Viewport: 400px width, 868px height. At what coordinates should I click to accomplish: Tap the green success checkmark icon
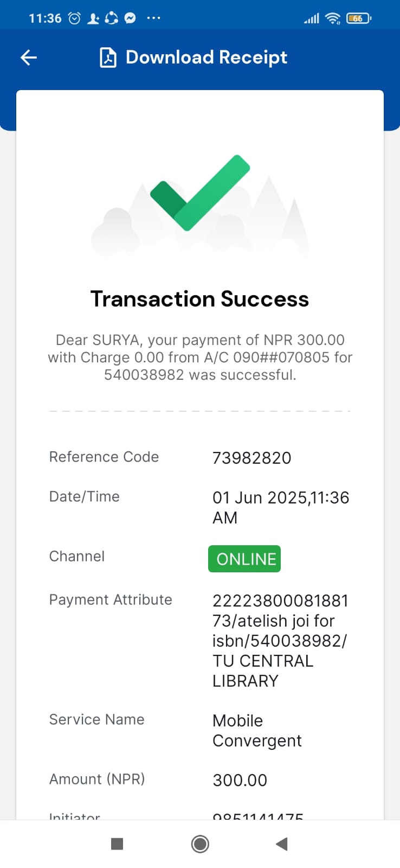click(199, 193)
